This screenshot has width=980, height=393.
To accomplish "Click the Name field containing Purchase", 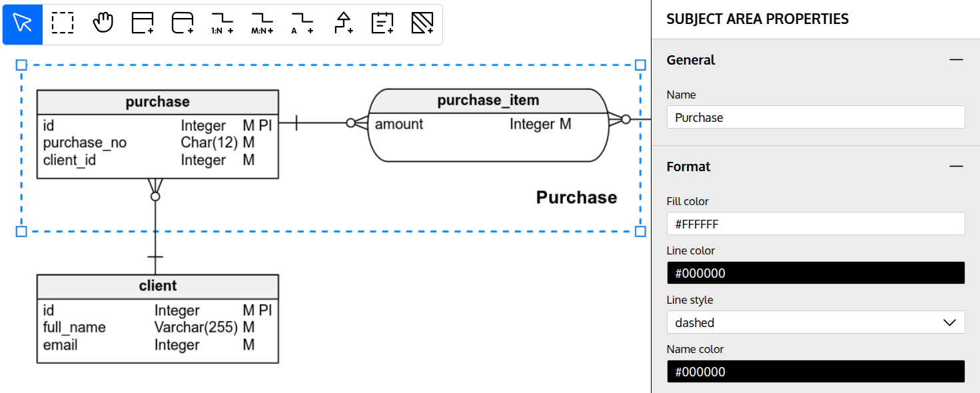I will [815, 117].
